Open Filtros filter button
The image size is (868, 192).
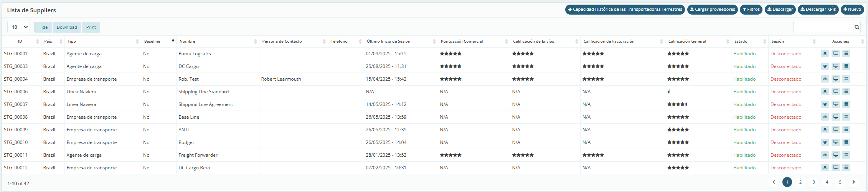pyautogui.click(x=751, y=10)
